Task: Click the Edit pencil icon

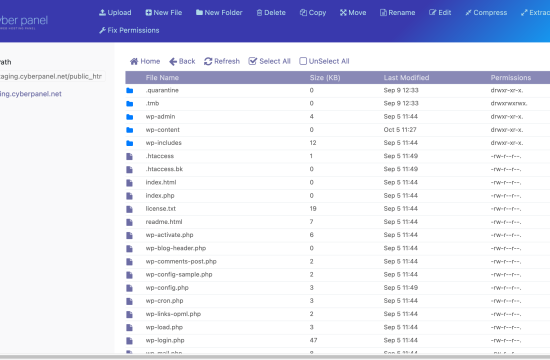Action: click(432, 13)
